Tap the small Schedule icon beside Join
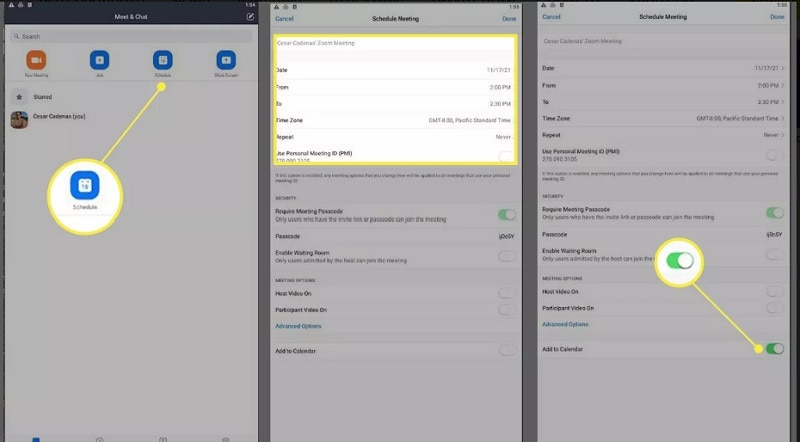The image size is (800, 442). 163,60
